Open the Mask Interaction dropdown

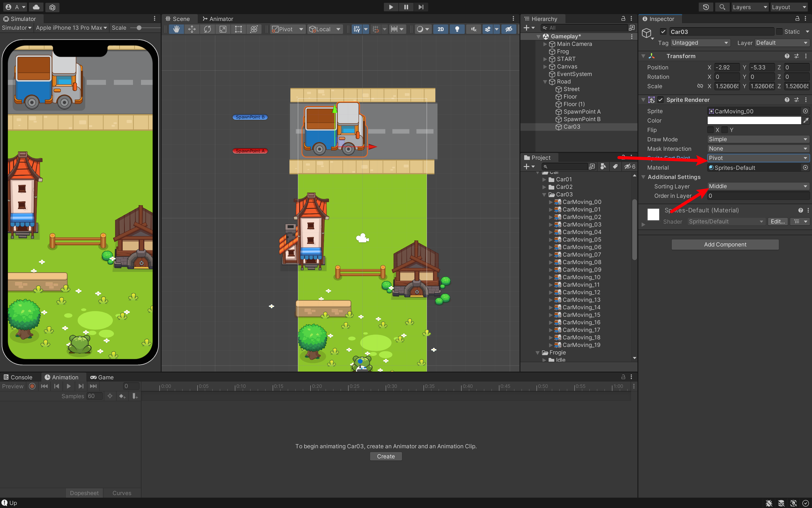pyautogui.click(x=758, y=148)
